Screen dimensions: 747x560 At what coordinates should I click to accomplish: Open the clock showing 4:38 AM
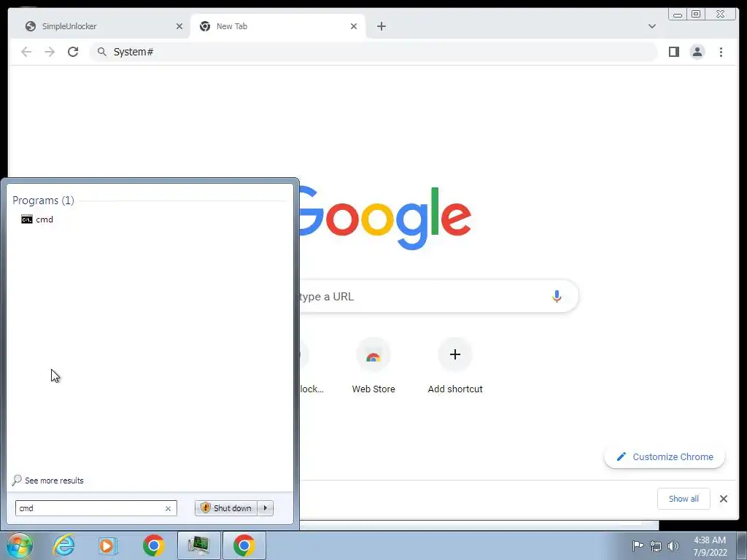pyautogui.click(x=710, y=546)
